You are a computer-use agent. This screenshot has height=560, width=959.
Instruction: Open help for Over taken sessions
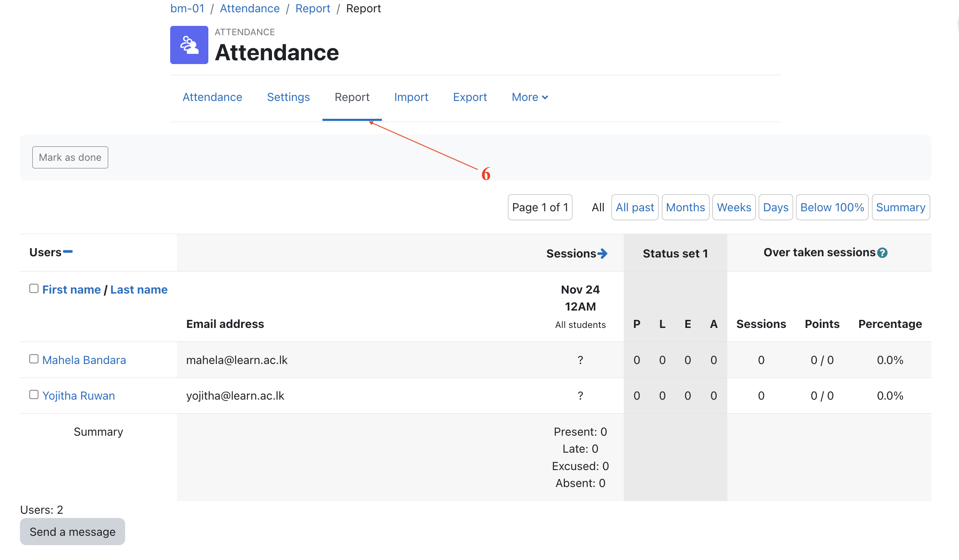coord(883,253)
